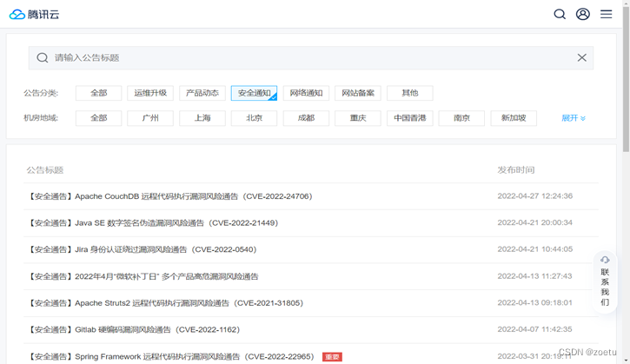Click the timestamp 2022-04-13 09:18:01

(x=534, y=302)
